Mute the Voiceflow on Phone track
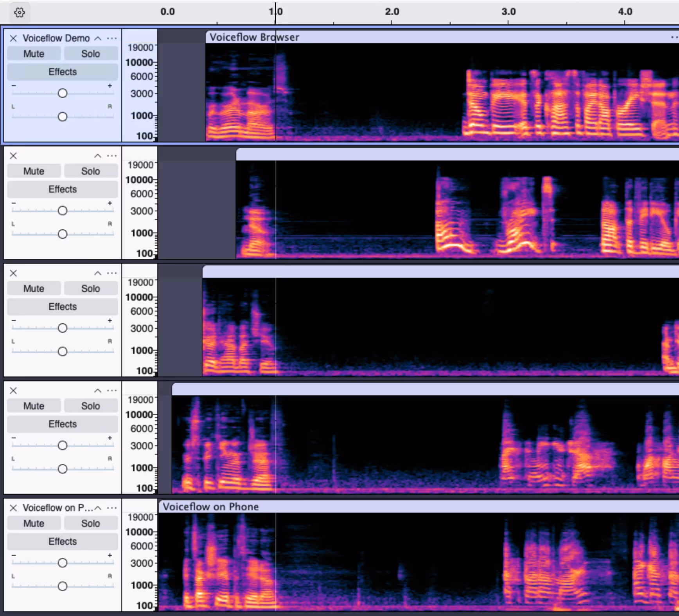This screenshot has width=679, height=616. (x=34, y=523)
